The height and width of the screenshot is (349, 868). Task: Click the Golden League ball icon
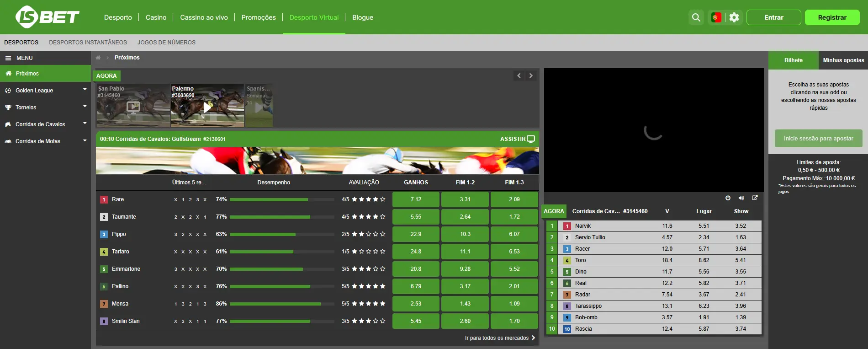(8, 91)
